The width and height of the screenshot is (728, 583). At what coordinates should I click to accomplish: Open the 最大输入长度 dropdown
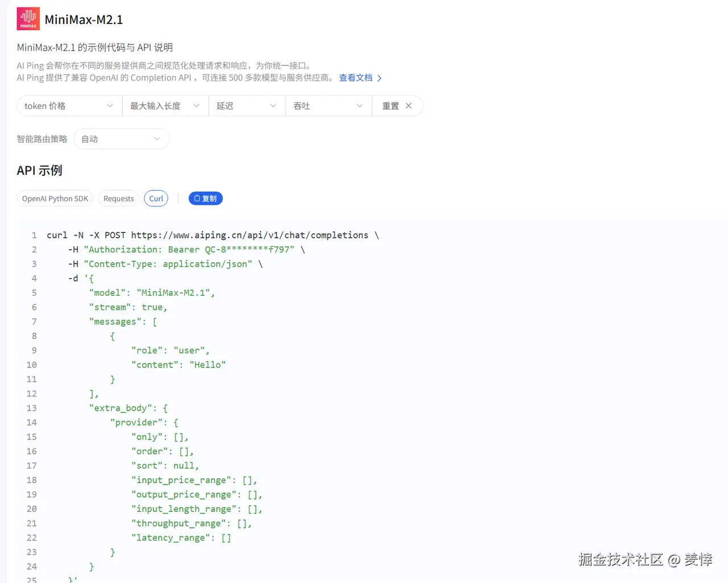tap(166, 106)
